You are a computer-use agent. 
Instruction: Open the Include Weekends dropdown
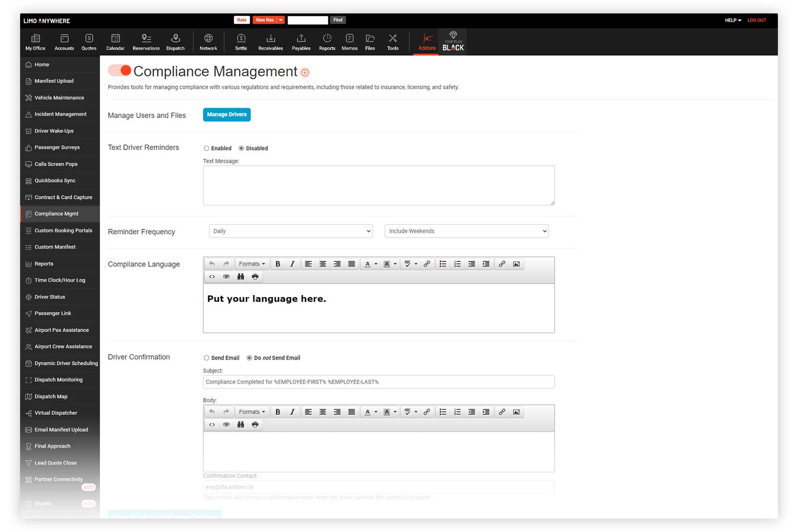pyautogui.click(x=466, y=231)
